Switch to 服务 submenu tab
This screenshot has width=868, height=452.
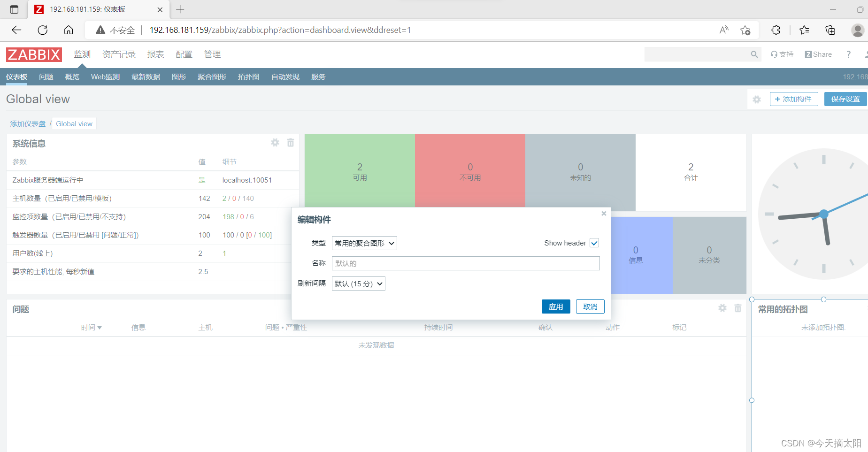318,77
